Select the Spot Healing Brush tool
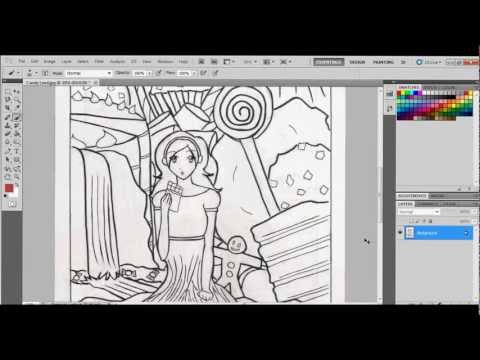480x360 pixels. 7,117
